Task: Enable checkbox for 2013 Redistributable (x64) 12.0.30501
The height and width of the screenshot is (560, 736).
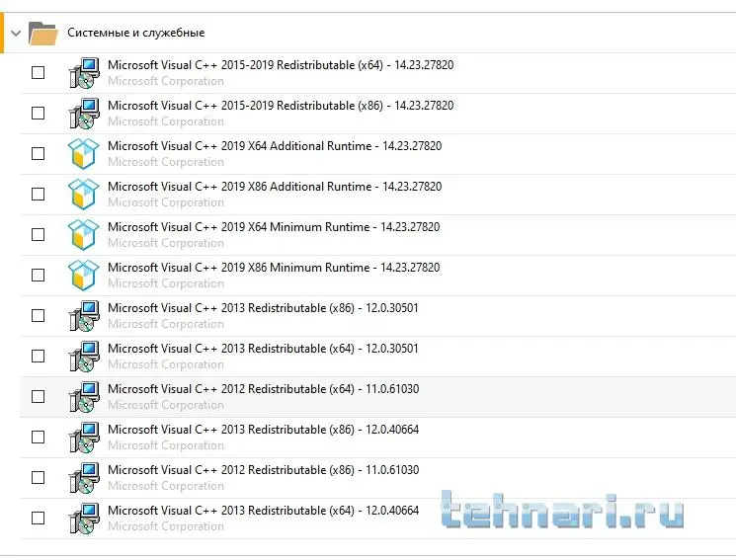Action: 39,357
